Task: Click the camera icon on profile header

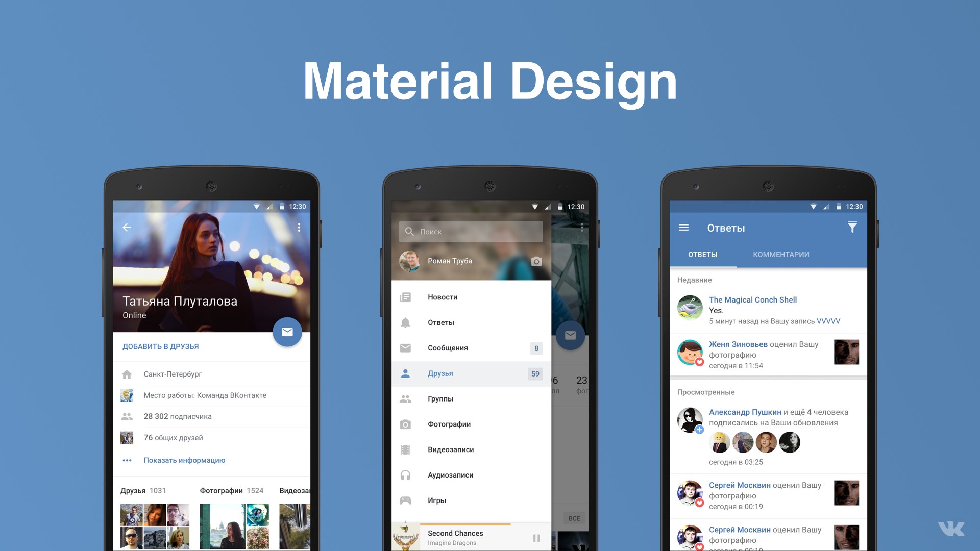Action: point(551,260)
